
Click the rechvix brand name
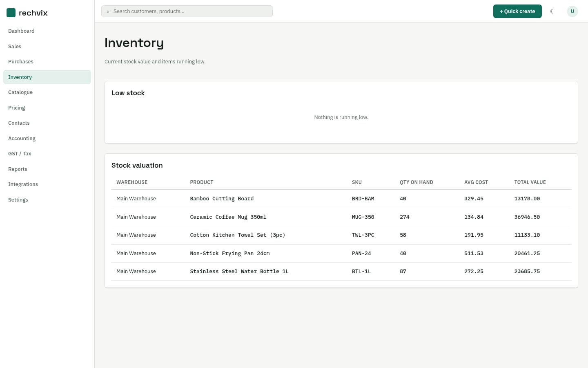coord(33,13)
